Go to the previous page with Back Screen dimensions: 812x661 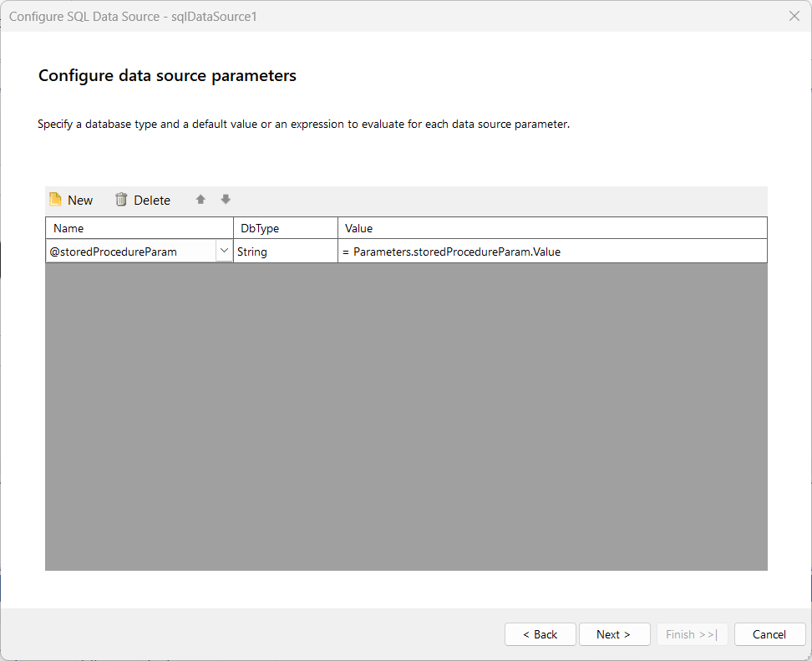point(540,634)
